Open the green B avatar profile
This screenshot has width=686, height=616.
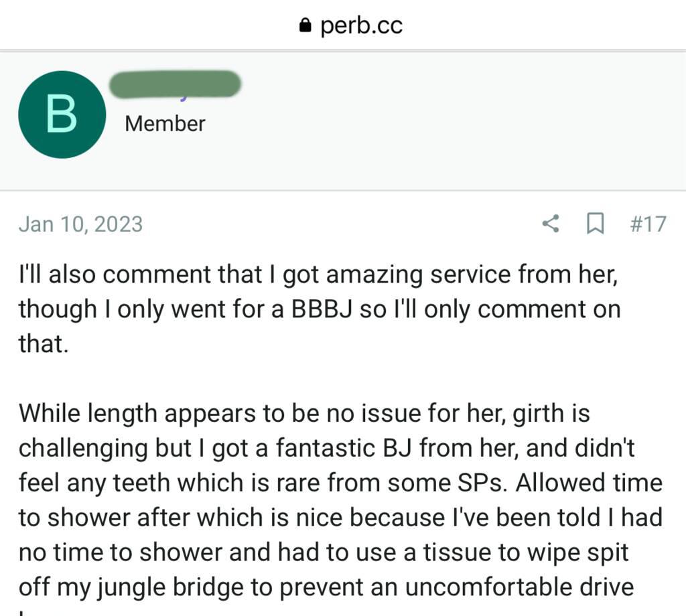point(62,114)
